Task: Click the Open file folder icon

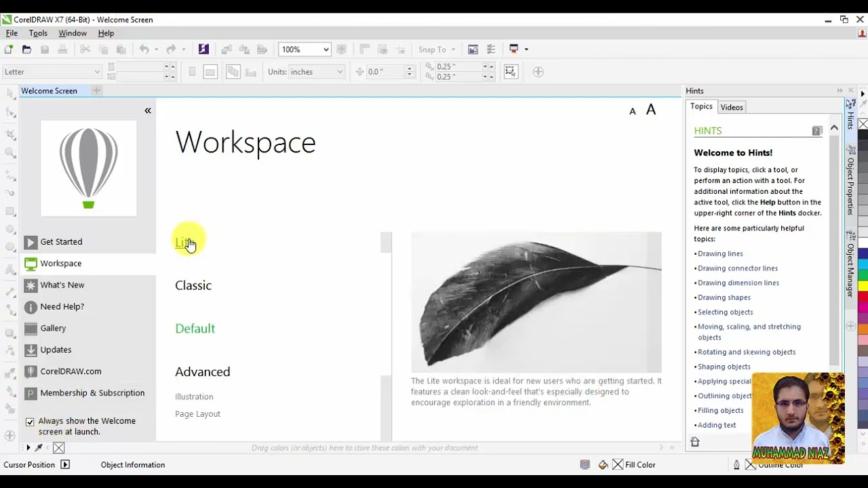Action: pos(26,49)
